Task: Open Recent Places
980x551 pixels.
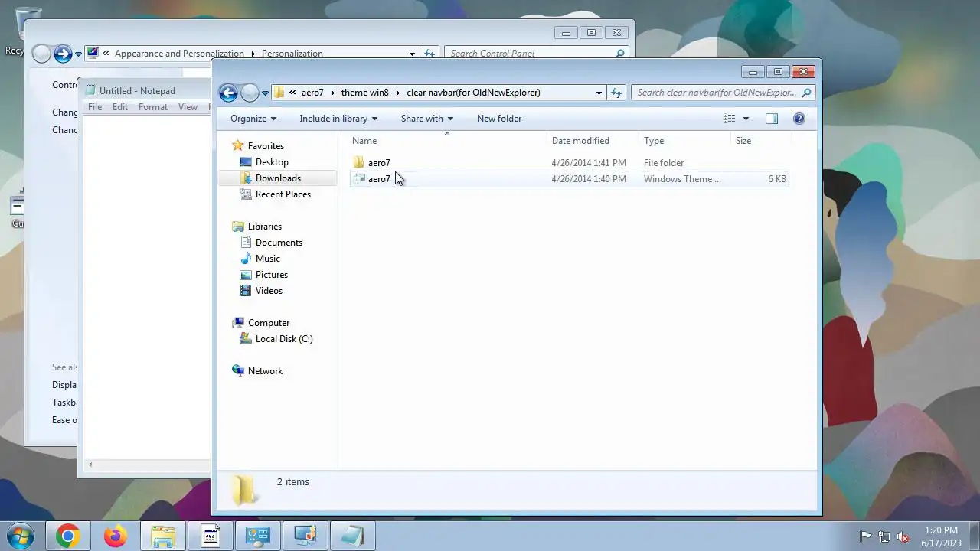Action: pyautogui.click(x=283, y=194)
